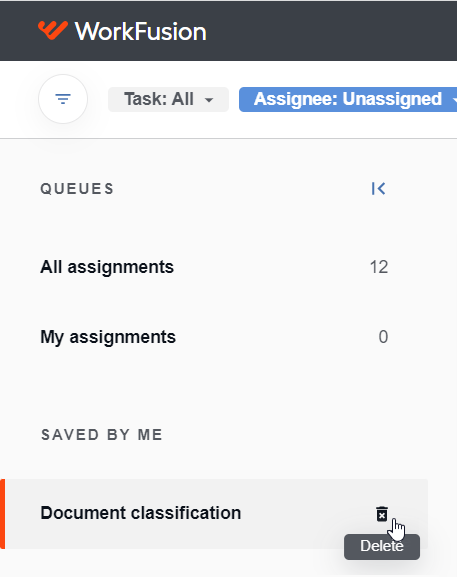Collapse the Queues sidebar panel
The width and height of the screenshot is (457, 577).
(x=378, y=188)
